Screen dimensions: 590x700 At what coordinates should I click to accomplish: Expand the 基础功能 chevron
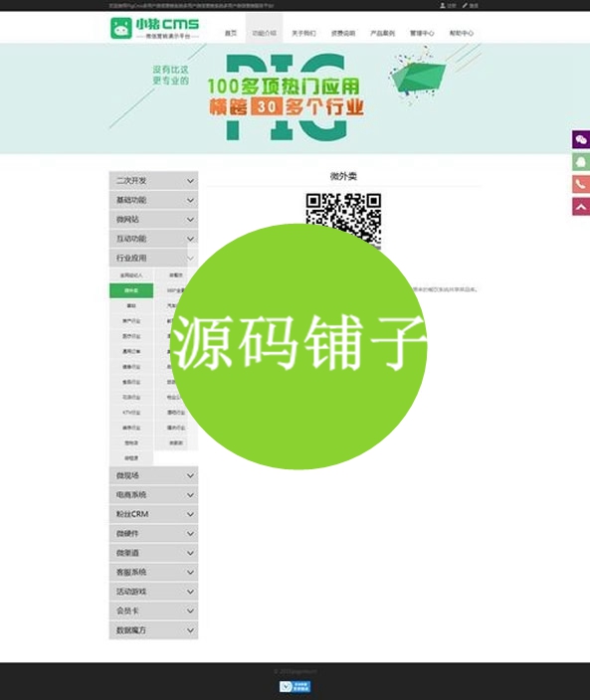190,200
